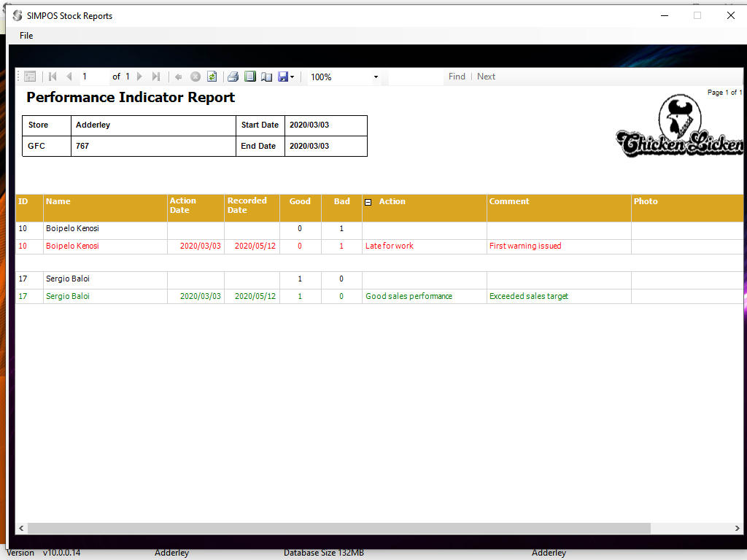This screenshot has height=560, width=747.
Task: Print the performance report
Action: tap(233, 77)
